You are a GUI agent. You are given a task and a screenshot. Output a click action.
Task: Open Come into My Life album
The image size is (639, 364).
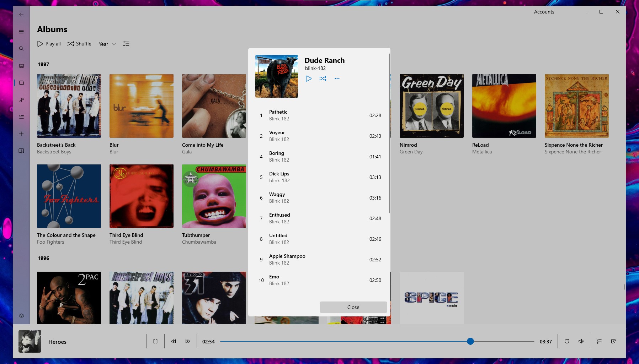click(x=214, y=106)
